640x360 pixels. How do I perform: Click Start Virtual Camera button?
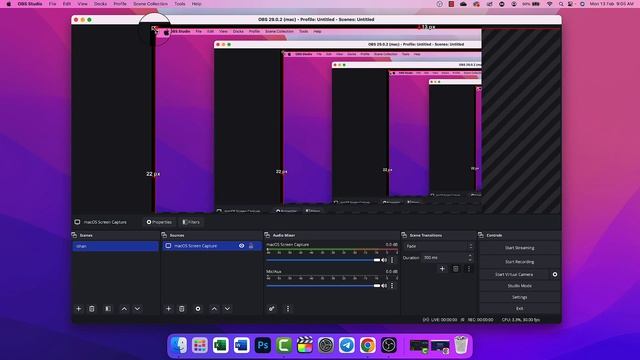(x=514, y=274)
